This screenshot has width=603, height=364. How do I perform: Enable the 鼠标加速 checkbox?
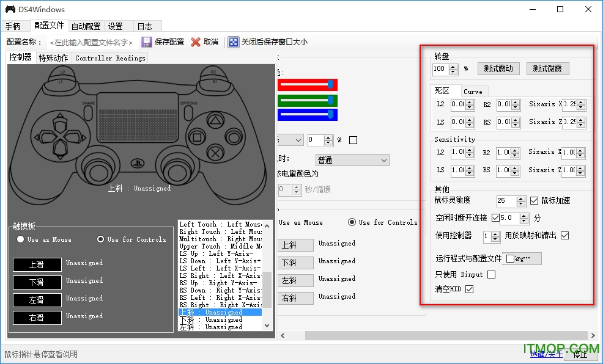(x=535, y=200)
